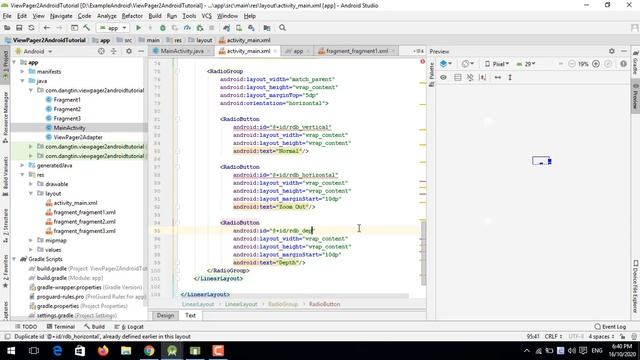The image size is (640, 360).
Task: Open the TODO tool window
Action: [x=26, y=327]
